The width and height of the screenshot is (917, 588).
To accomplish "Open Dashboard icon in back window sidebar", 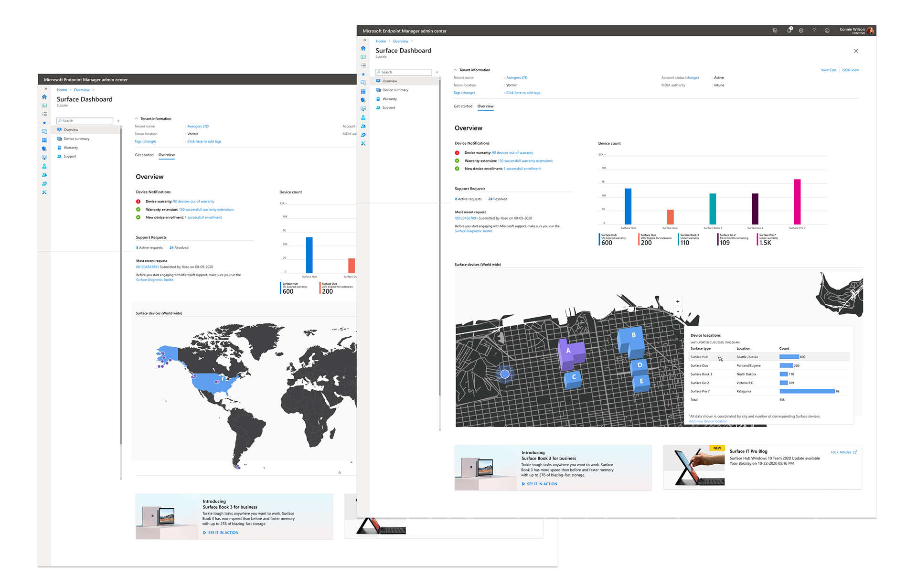I will 44,106.
